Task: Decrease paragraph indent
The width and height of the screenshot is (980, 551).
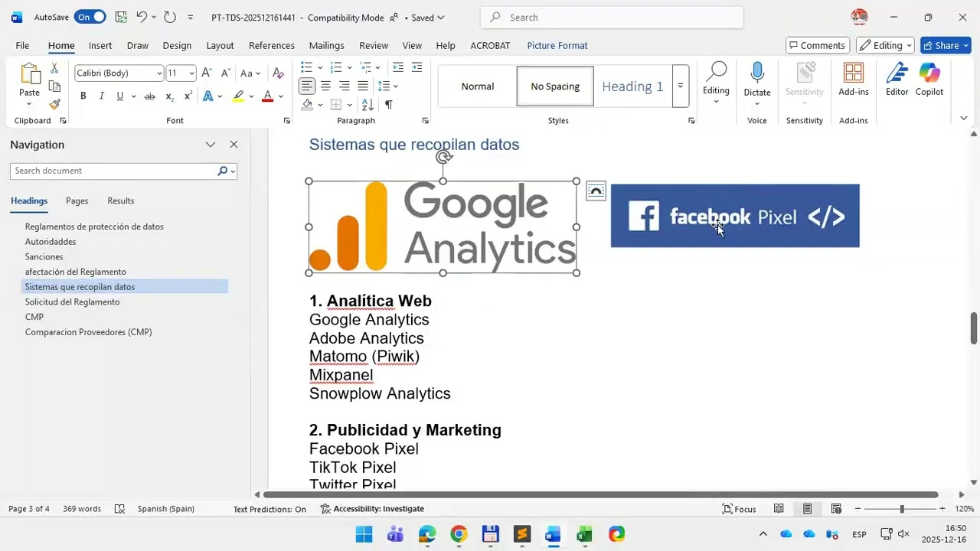Action: click(397, 67)
